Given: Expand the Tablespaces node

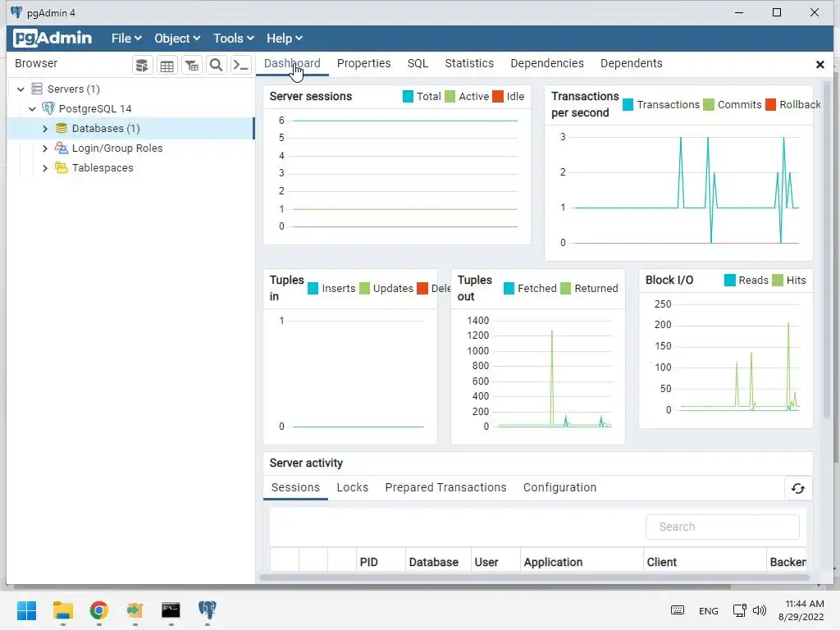Looking at the screenshot, I should click(45, 168).
